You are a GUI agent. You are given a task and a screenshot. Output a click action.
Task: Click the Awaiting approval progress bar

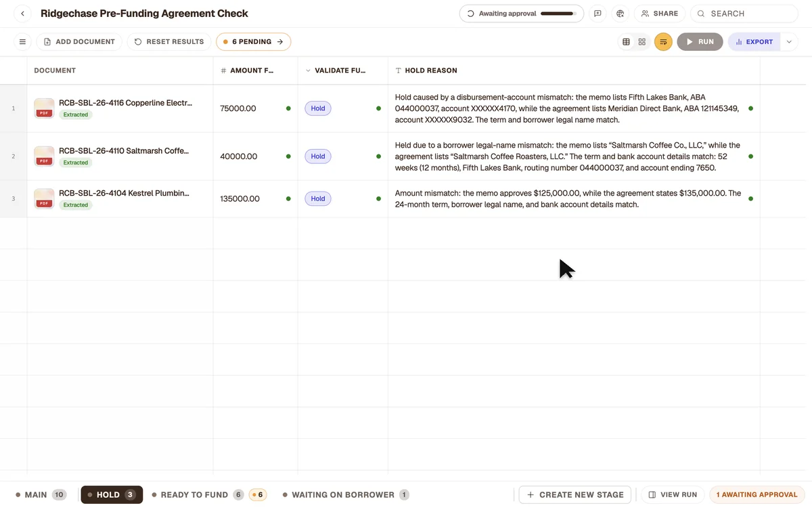click(x=558, y=14)
